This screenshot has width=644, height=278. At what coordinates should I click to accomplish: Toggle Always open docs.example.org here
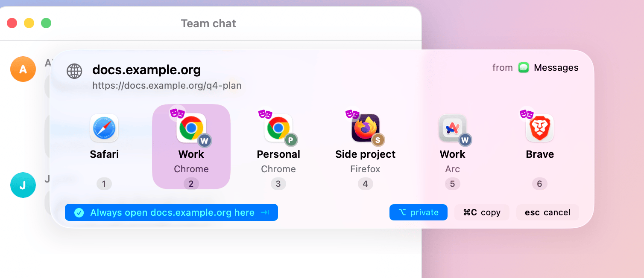[171, 212]
